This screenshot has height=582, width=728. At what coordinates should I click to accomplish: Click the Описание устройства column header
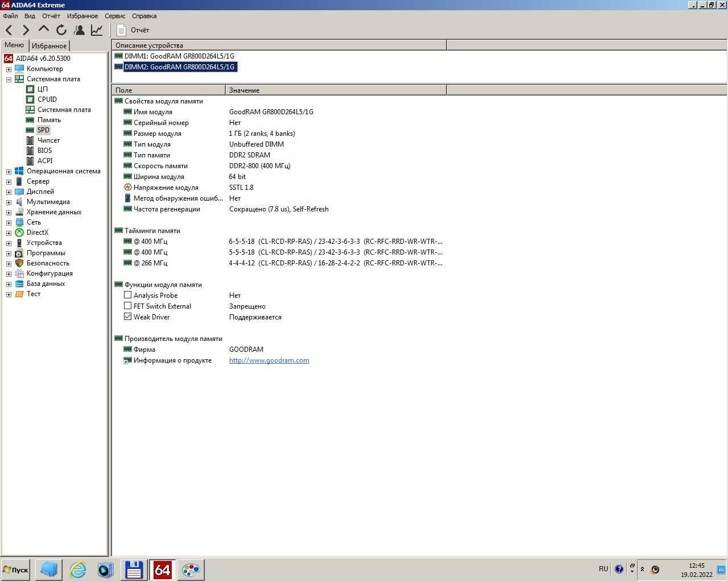click(279, 45)
